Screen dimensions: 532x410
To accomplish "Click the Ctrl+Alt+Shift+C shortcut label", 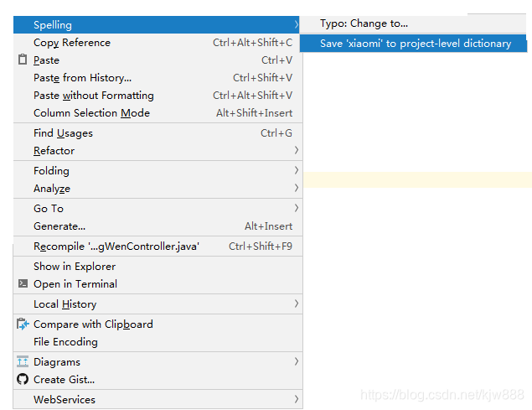I will [252, 43].
